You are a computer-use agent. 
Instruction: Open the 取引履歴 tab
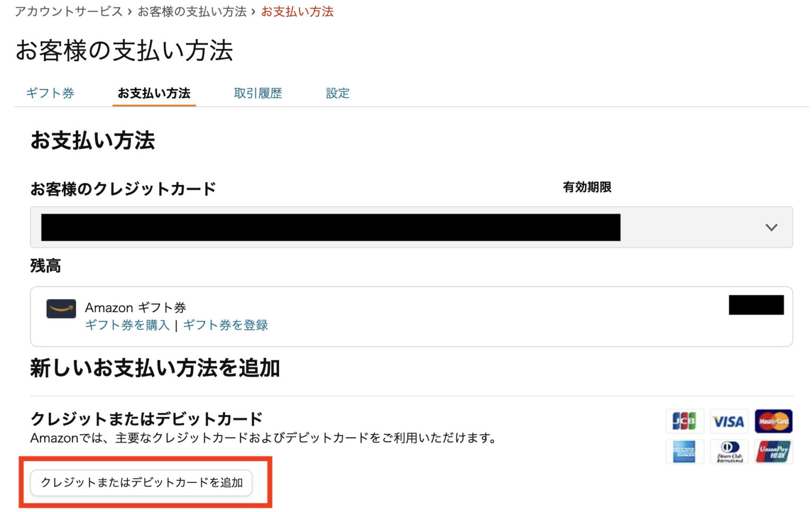[257, 93]
